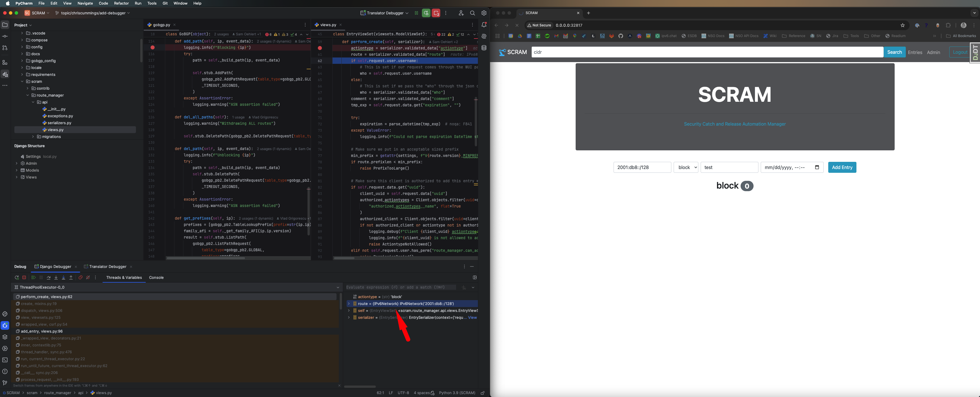The image size is (980, 397).
Task: Open the Services tool window icon
Action: 5,348
